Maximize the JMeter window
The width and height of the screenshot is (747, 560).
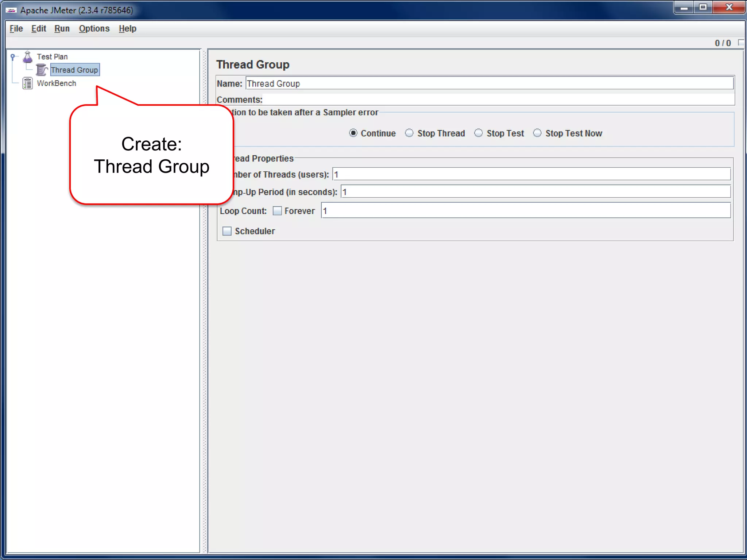[x=703, y=8]
